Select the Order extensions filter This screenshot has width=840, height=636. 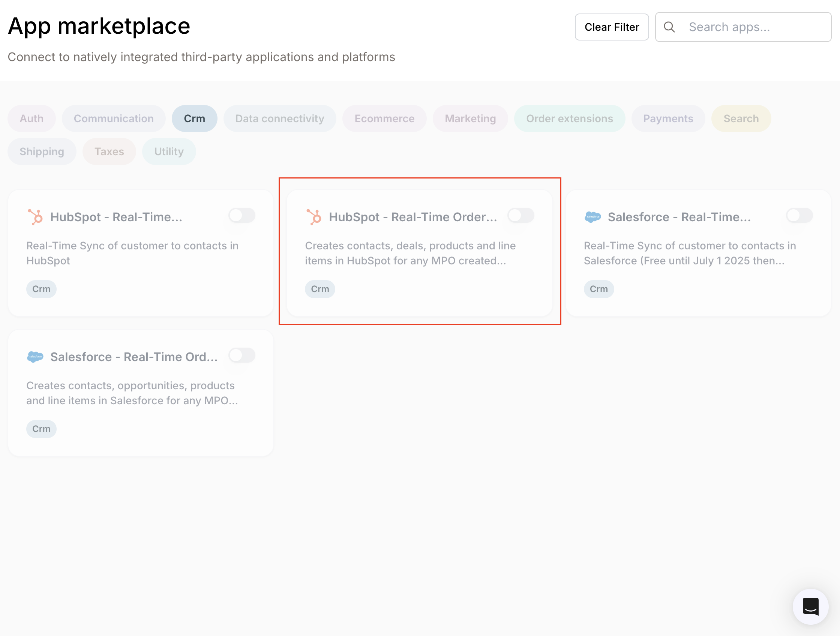(569, 118)
